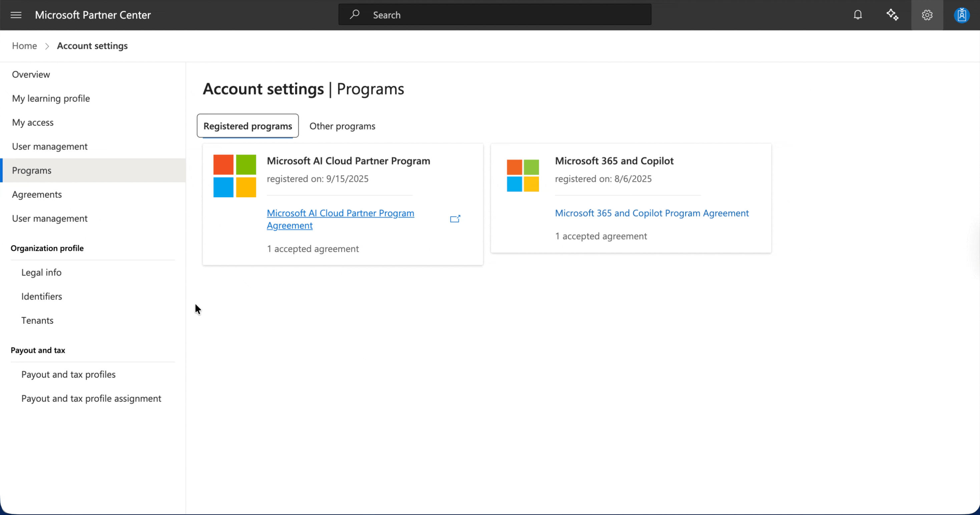Click the Organization profile section heading
This screenshot has width=980, height=515.
tap(47, 248)
